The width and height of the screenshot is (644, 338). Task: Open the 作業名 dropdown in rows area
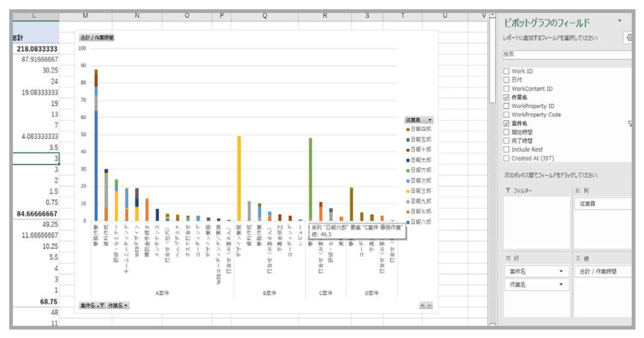561,285
